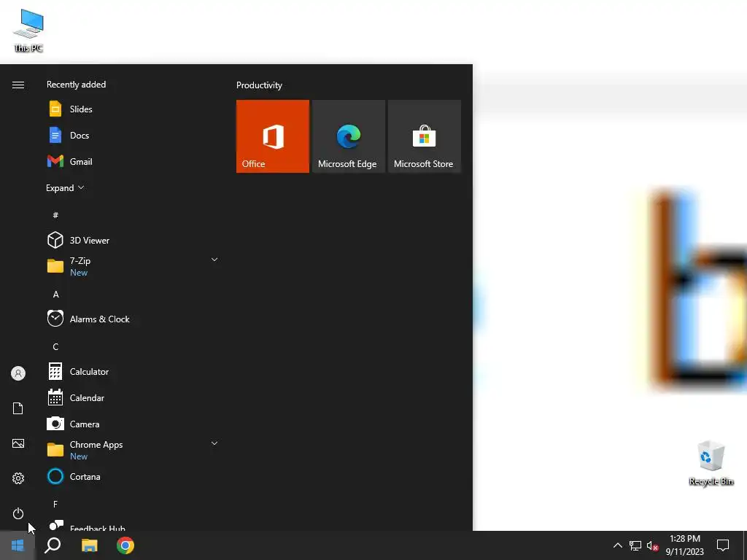Image resolution: width=747 pixels, height=560 pixels.
Task: Click the Recently added heading
Action: 76,85
